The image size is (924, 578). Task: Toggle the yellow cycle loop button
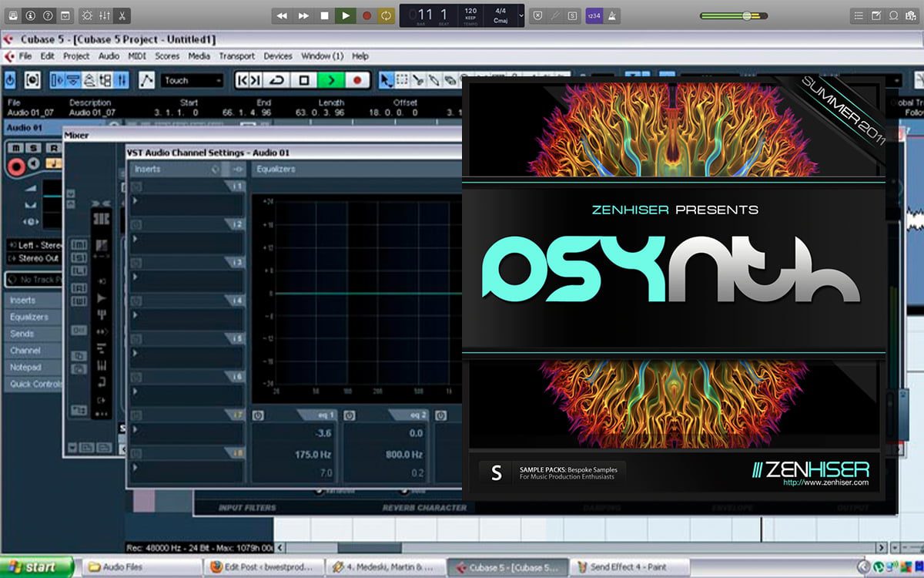tap(386, 15)
